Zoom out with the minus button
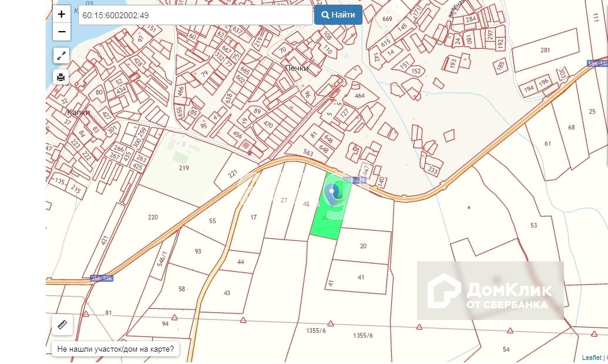This screenshot has height=364, width=608. 61,32
